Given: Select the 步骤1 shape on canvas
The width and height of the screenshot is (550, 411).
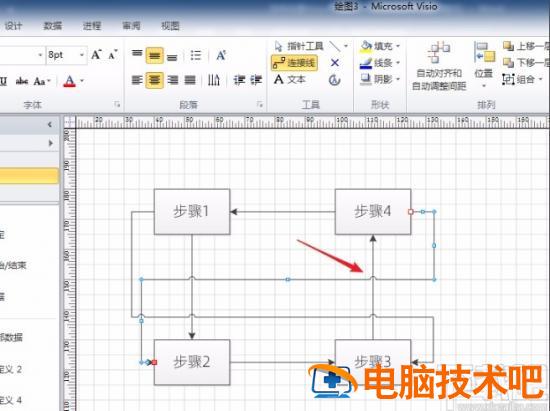Looking at the screenshot, I should pos(192,211).
